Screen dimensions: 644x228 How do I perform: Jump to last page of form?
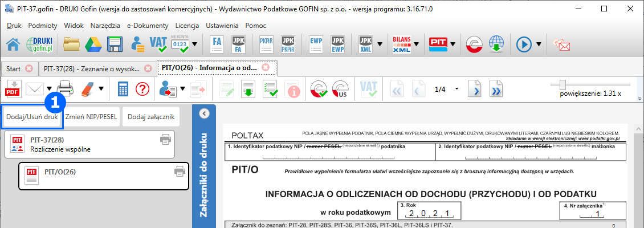pos(496,88)
